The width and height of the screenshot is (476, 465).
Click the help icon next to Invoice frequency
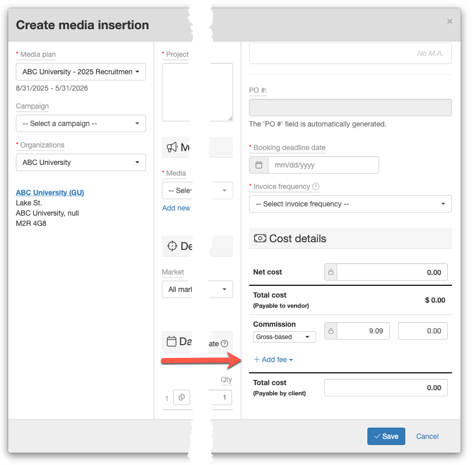point(316,186)
